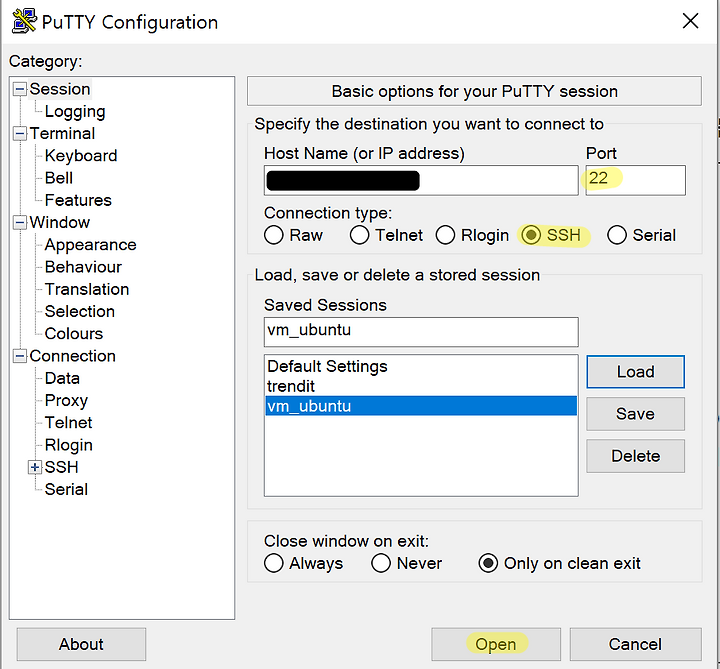Open the Proxy settings category

tap(66, 401)
